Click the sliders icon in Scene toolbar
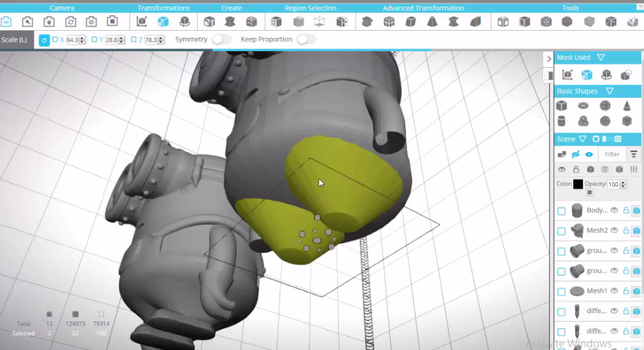644x350 pixels. (x=634, y=170)
